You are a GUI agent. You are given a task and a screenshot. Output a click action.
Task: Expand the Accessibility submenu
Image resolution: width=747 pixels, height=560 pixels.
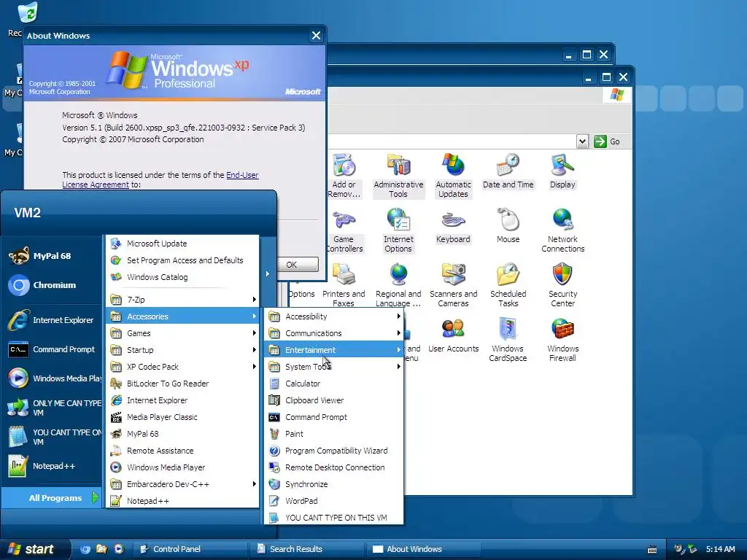pyautogui.click(x=334, y=316)
